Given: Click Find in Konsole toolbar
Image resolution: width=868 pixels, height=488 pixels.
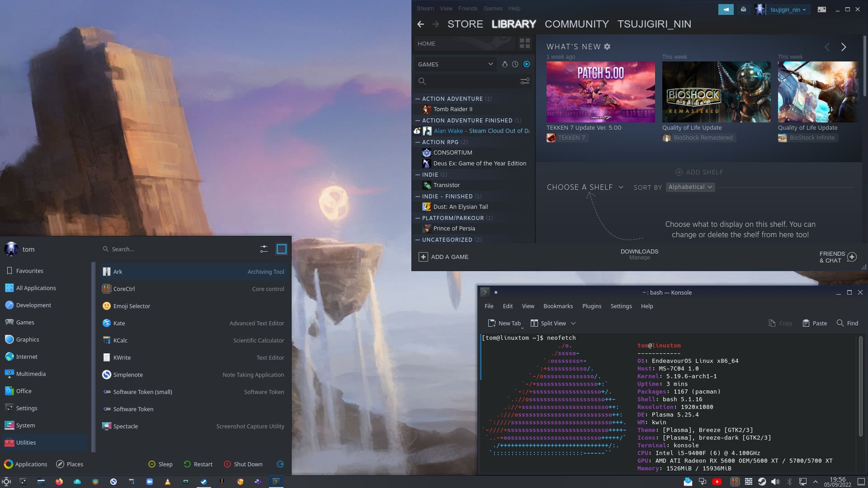Looking at the screenshot, I should (847, 323).
